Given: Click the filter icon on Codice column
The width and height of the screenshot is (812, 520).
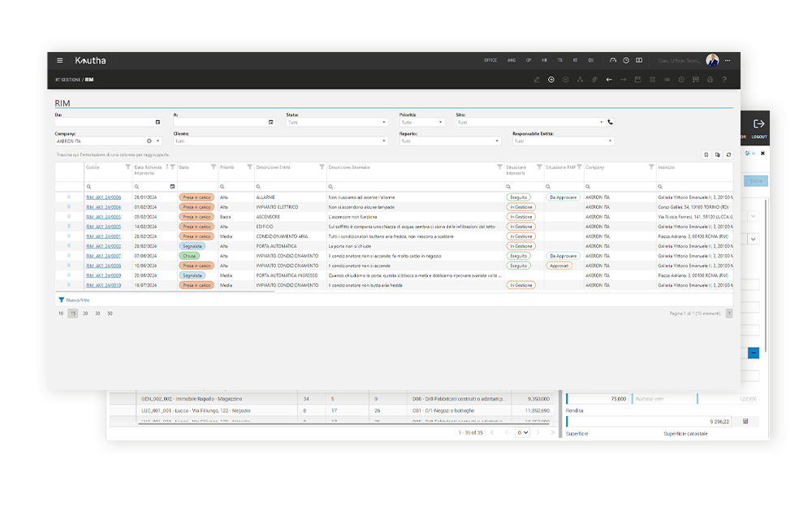Looking at the screenshot, I should [127, 167].
